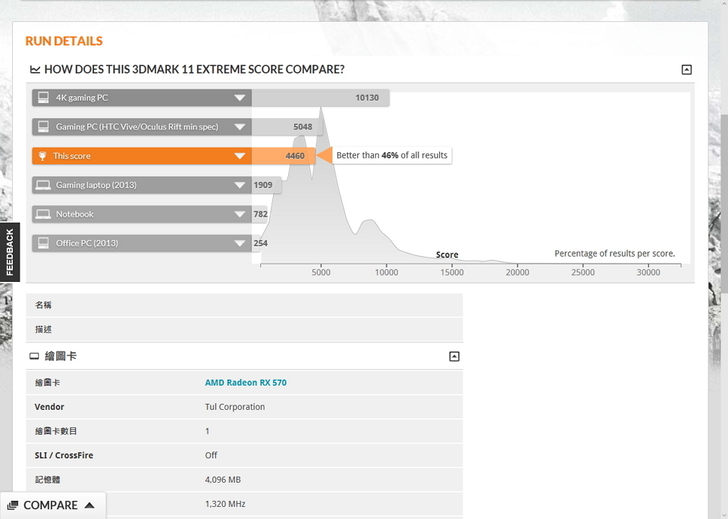Click the chart icon beside the comparison heading
This screenshot has width=728, height=519.
(x=35, y=70)
